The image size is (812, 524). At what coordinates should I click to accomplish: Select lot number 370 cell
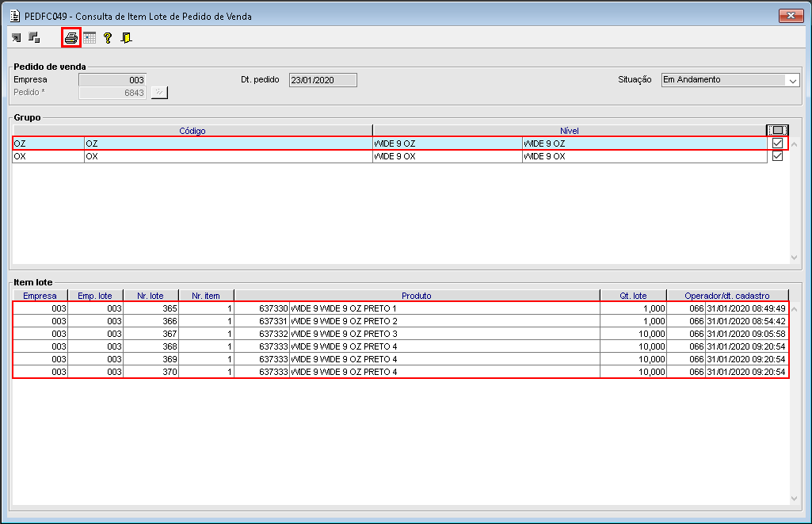click(x=151, y=372)
